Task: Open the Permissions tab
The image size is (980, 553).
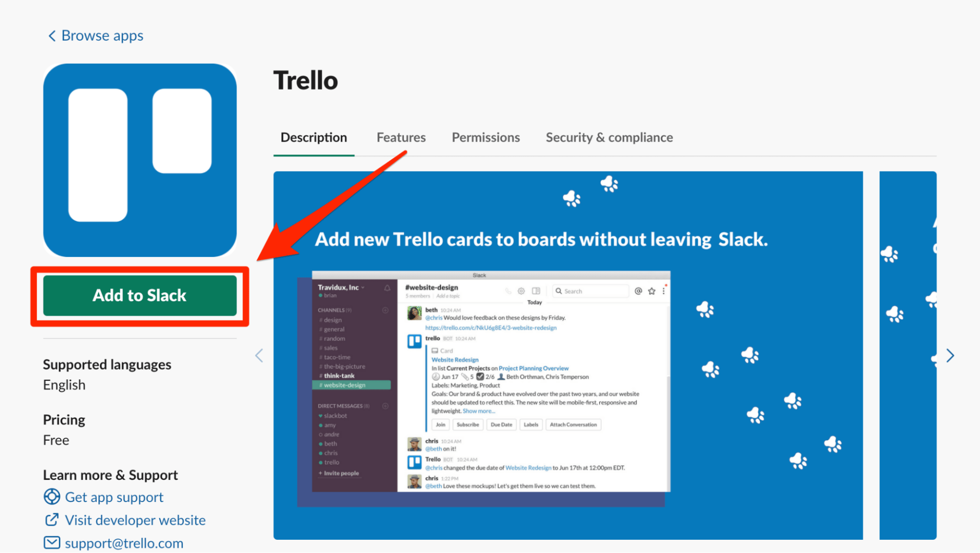Action: pos(485,137)
